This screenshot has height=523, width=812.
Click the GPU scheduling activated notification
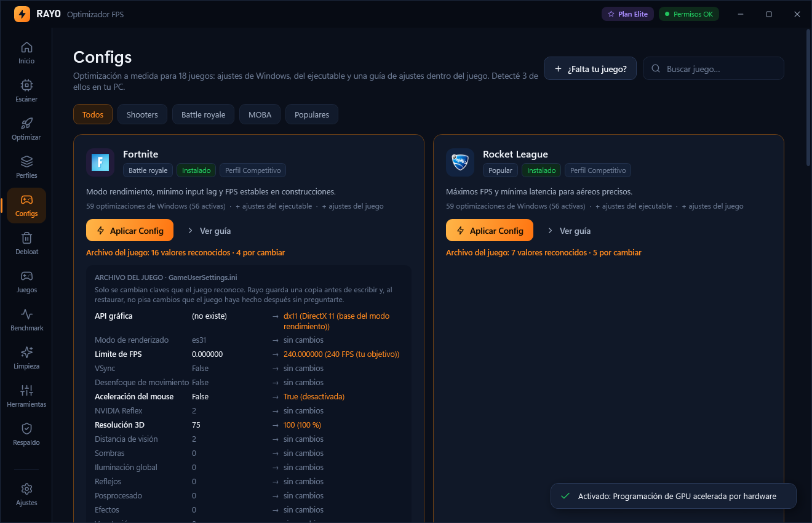[674, 496]
